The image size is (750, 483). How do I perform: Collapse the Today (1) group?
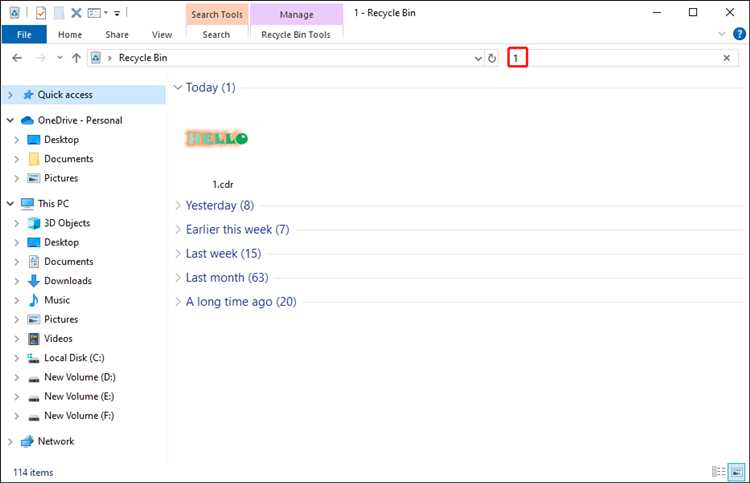(178, 88)
